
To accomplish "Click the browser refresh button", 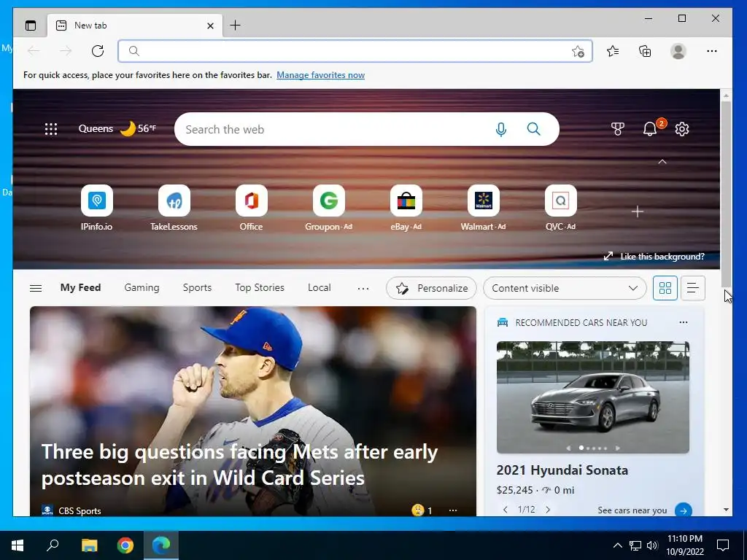I will pos(98,51).
